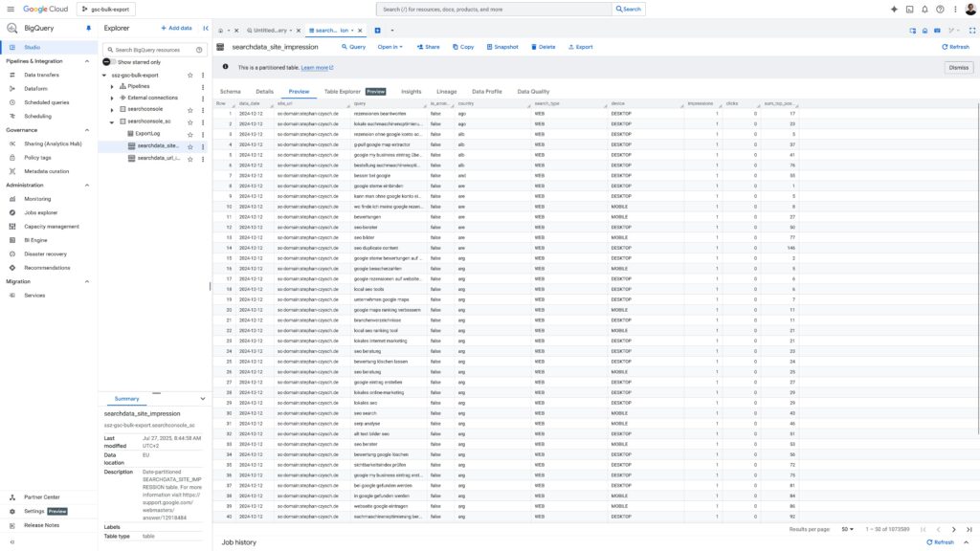980x551 pixels.
Task: Open the notifications bell
Action: point(924,9)
